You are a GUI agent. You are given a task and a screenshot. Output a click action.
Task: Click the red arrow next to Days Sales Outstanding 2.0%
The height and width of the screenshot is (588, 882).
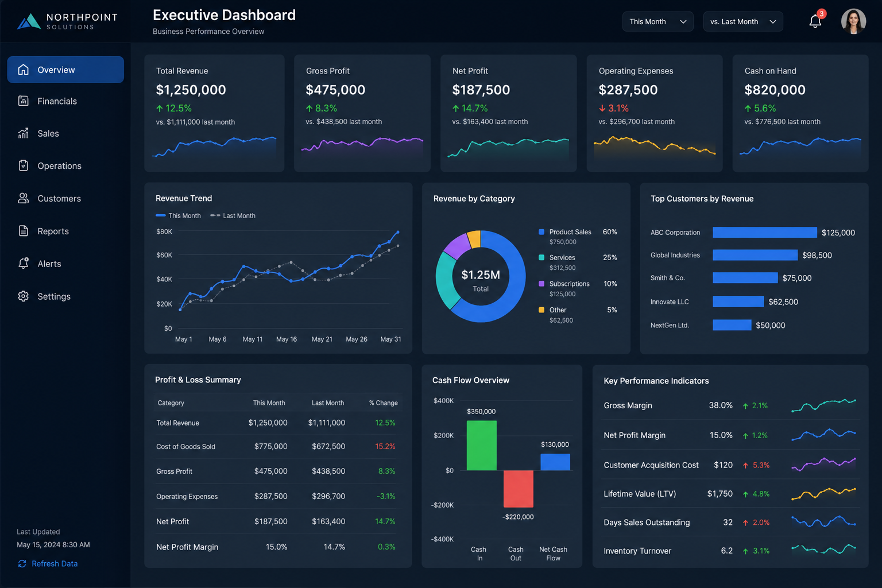point(745,523)
